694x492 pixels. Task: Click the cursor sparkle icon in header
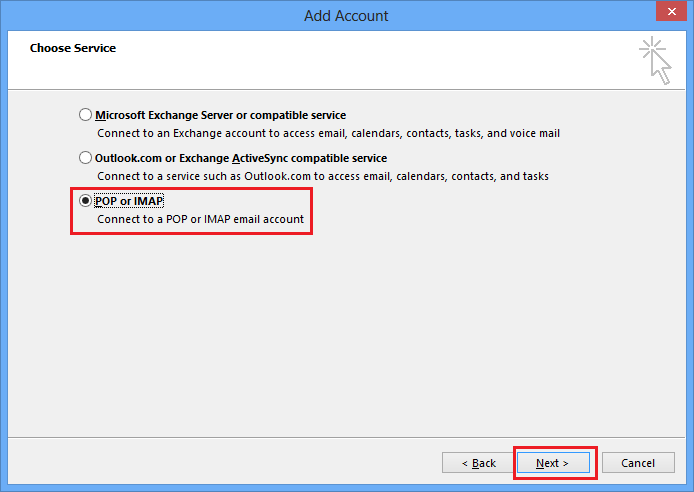click(x=655, y=60)
